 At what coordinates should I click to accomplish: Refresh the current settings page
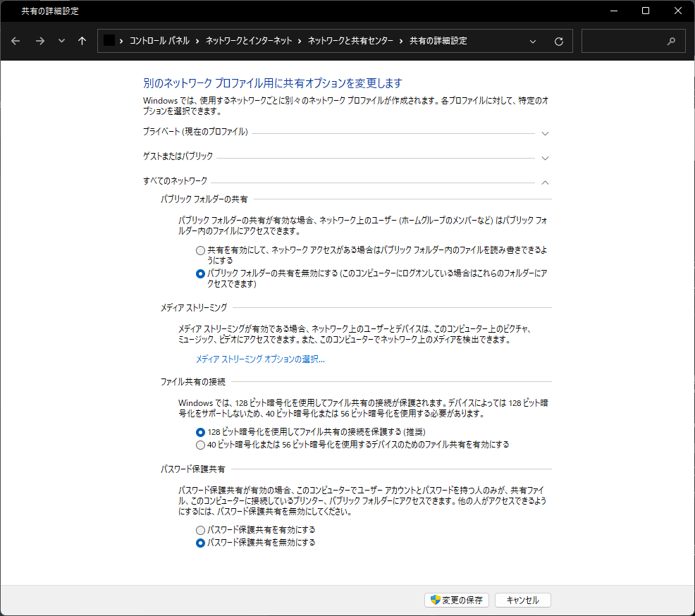click(x=558, y=41)
